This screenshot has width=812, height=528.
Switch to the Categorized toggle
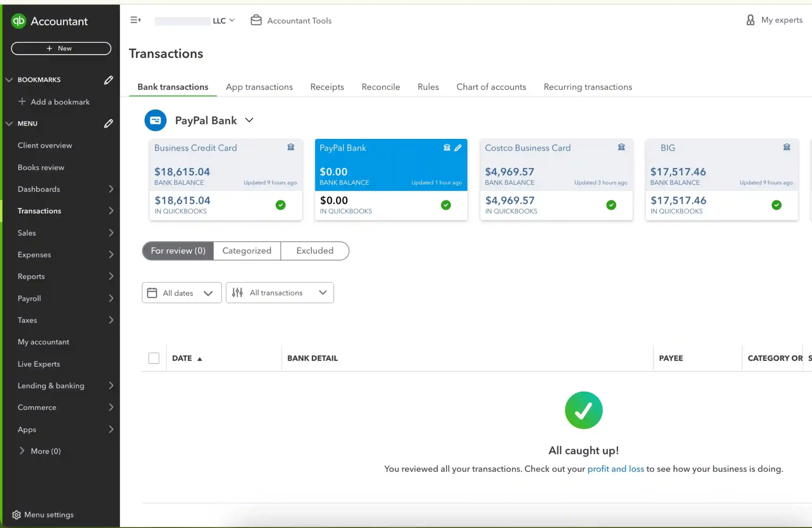[247, 251]
